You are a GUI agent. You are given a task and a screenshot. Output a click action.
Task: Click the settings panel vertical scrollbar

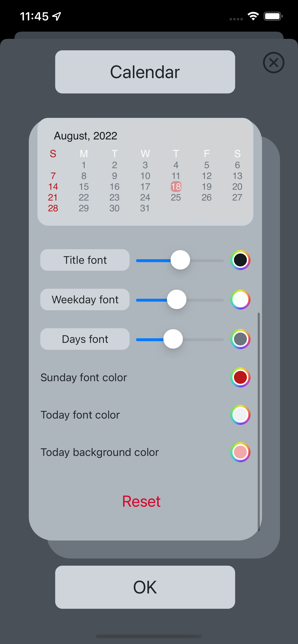pyautogui.click(x=259, y=421)
